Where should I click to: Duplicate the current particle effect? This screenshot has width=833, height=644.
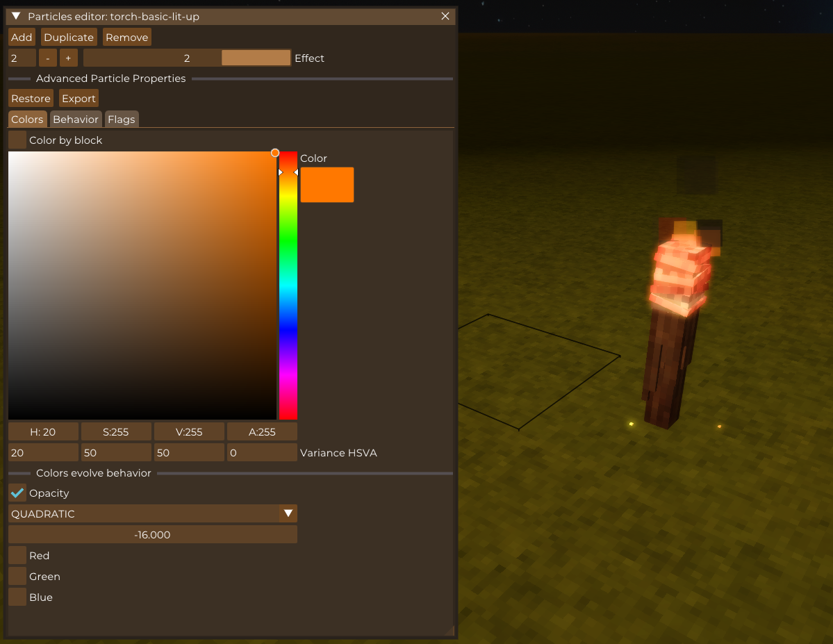69,38
